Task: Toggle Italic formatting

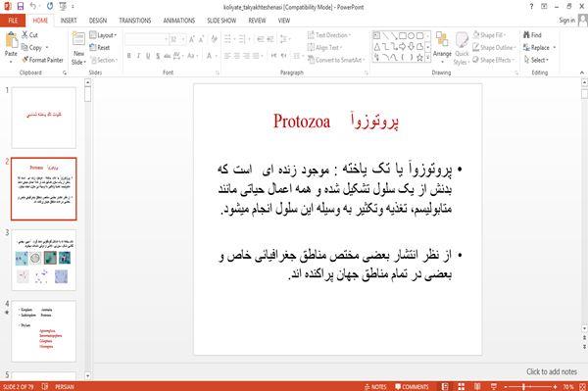Action: [x=139, y=56]
